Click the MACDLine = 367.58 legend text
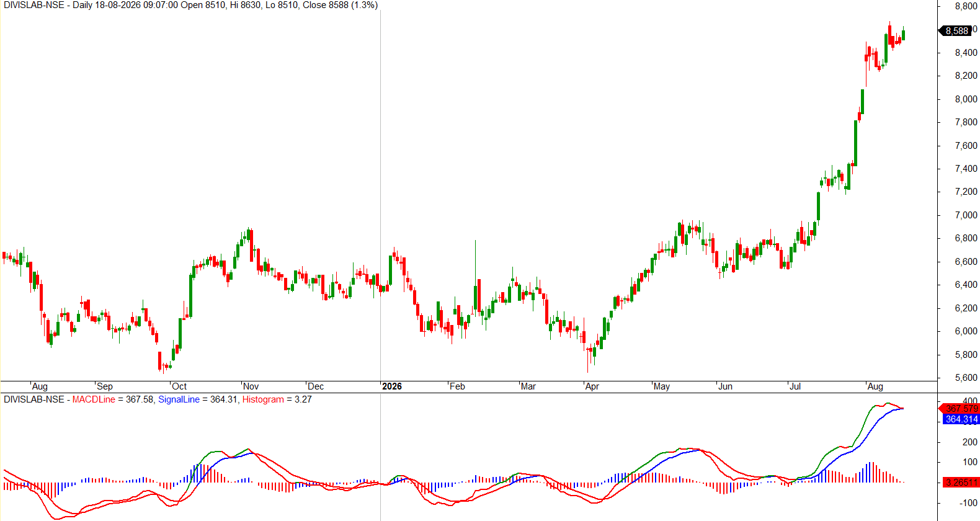This screenshot has height=521, width=980. pos(113,399)
